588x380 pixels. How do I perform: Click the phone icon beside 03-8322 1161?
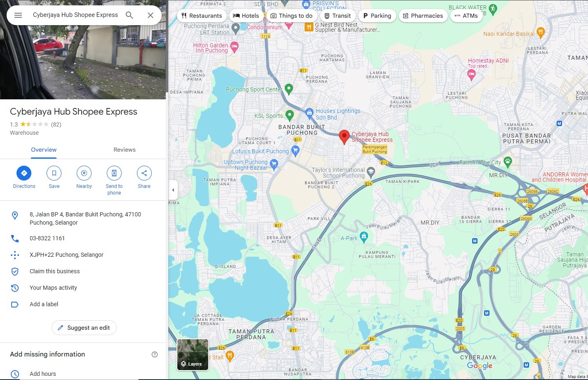(15, 238)
